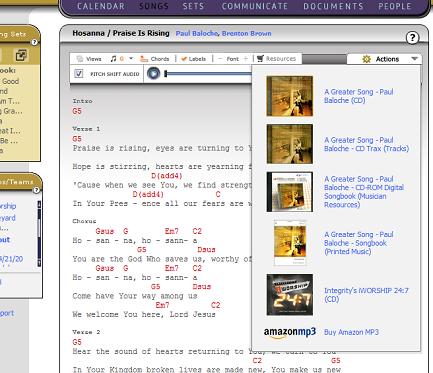Click Buy Amazon MP3 link
433x373 pixels.
coord(351,332)
